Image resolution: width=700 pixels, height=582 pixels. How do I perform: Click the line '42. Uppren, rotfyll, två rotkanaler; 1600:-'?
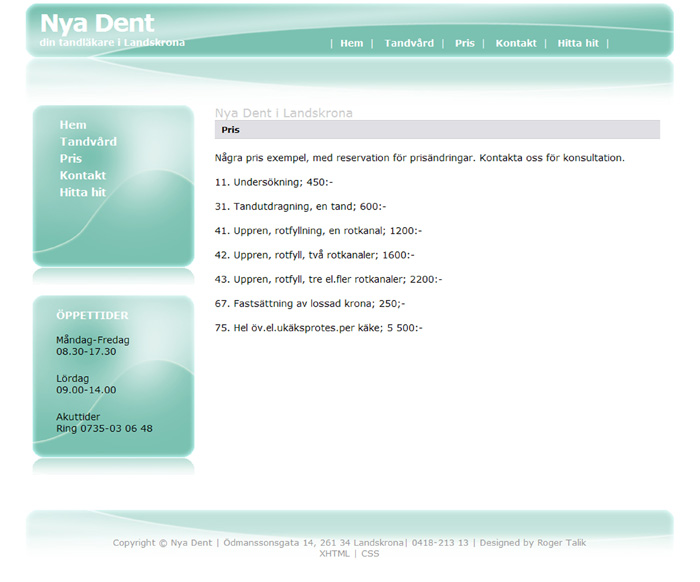315,255
